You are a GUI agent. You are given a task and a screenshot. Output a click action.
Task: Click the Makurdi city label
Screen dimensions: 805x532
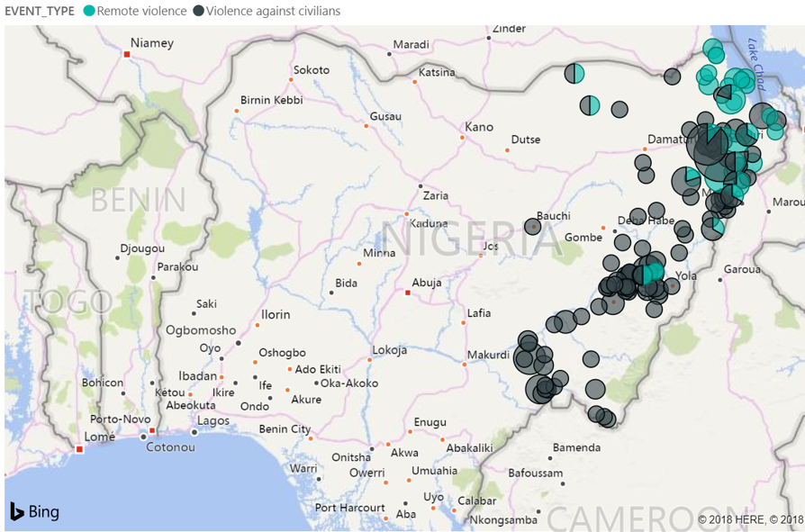click(489, 353)
